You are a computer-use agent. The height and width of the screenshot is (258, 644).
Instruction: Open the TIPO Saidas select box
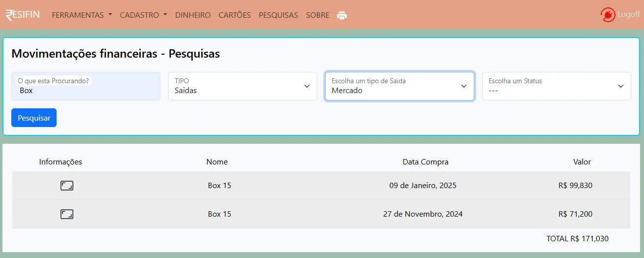(x=243, y=86)
